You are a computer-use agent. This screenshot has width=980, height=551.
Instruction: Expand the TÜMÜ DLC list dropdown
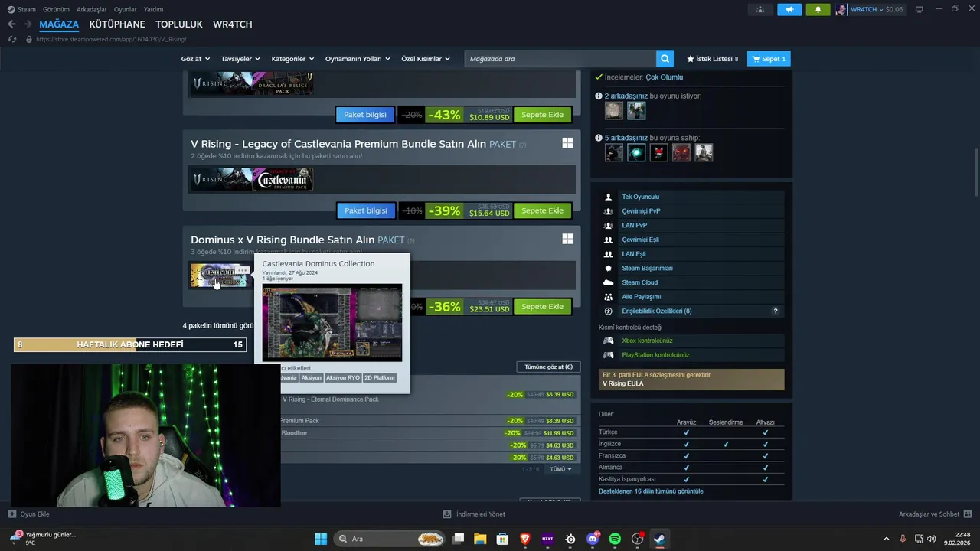[x=561, y=469]
